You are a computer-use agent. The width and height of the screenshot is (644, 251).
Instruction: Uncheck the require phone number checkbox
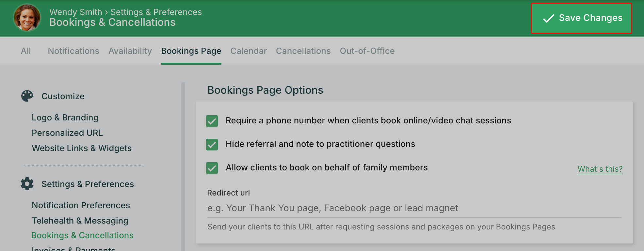tap(212, 121)
